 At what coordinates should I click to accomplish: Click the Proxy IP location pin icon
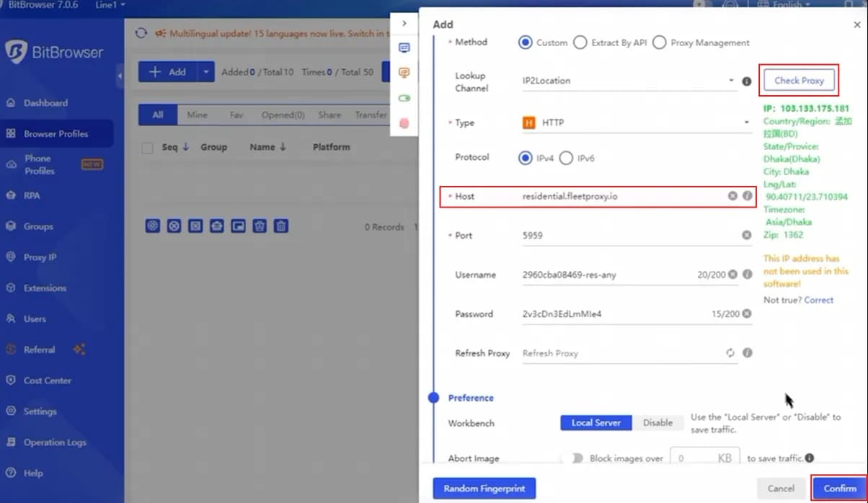pyautogui.click(x=11, y=257)
